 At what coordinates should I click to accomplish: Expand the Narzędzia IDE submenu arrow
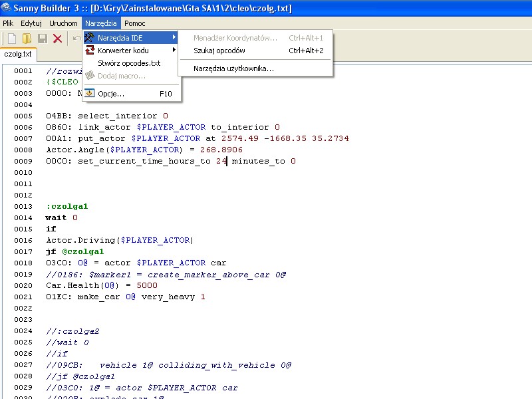[x=174, y=38]
